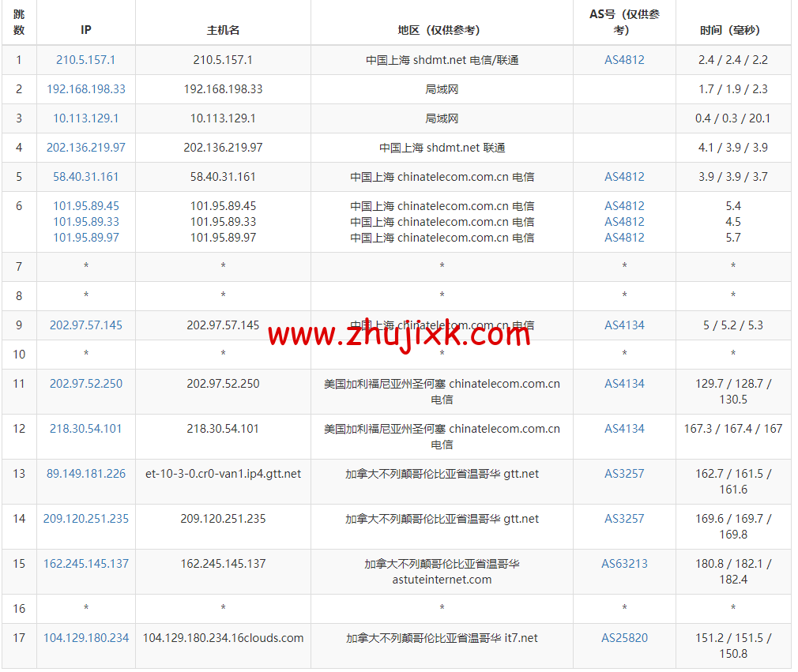
Task: Follow IP link 209.120.251.235
Action: pyautogui.click(x=85, y=519)
